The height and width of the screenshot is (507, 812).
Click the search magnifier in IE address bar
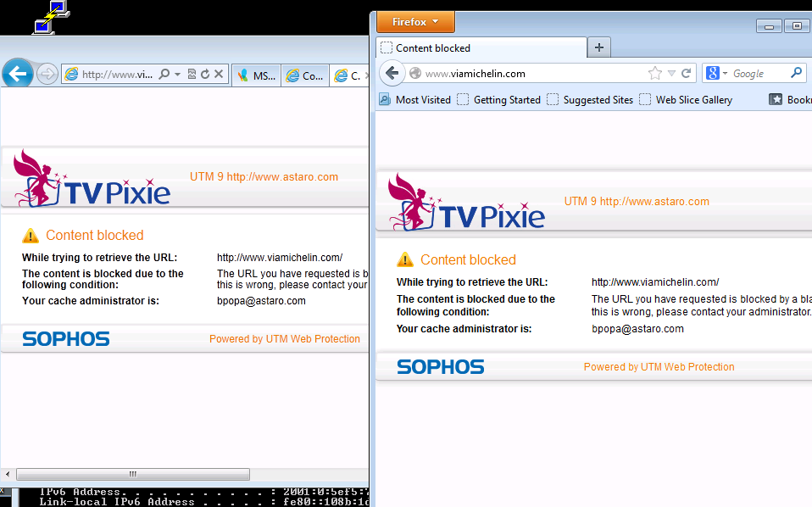164,74
